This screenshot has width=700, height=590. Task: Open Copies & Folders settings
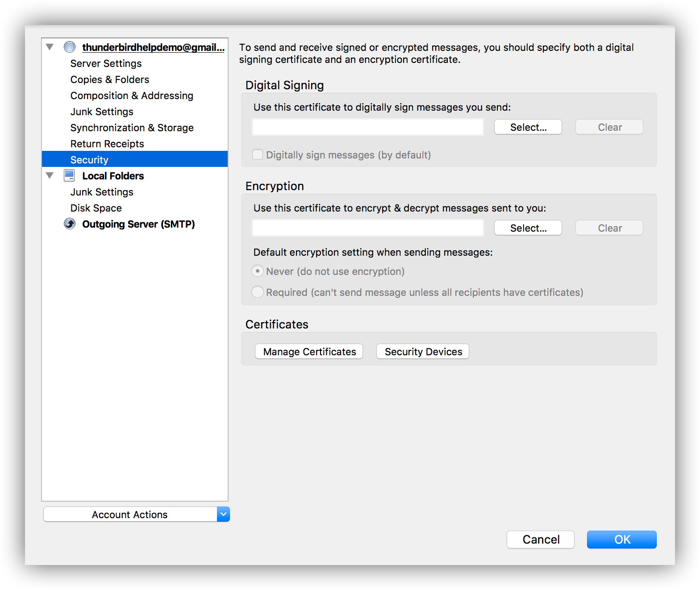click(110, 79)
